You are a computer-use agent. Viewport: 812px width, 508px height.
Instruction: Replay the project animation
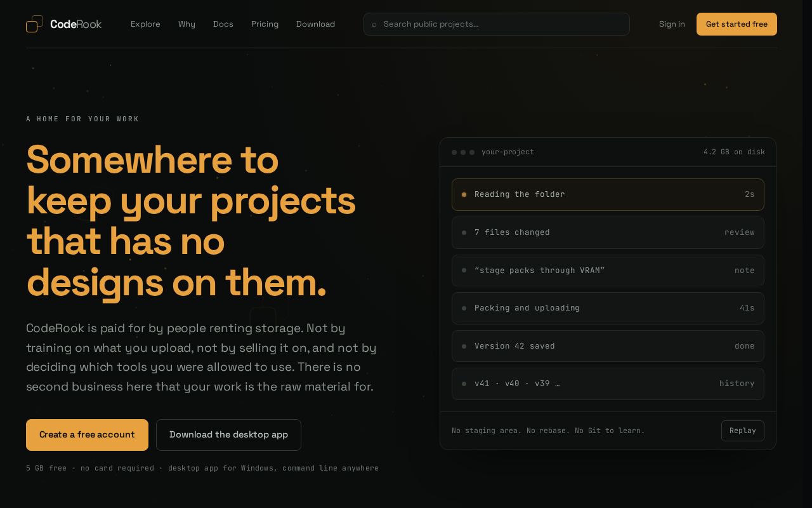(x=742, y=431)
